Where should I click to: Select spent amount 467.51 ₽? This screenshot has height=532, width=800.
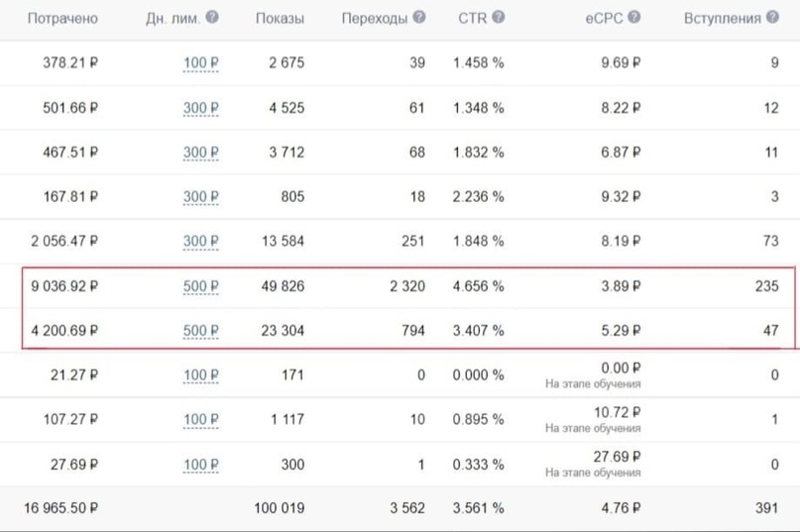point(70,152)
